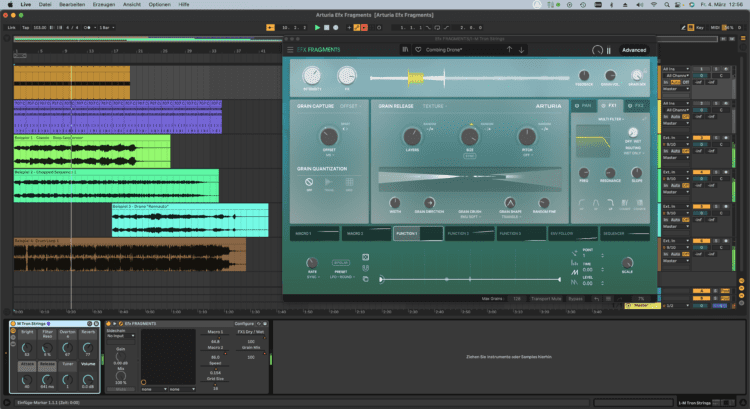Image resolution: width=750 pixels, height=409 pixels.
Task: Click the Max Grains 128 value
Action: (x=517, y=299)
